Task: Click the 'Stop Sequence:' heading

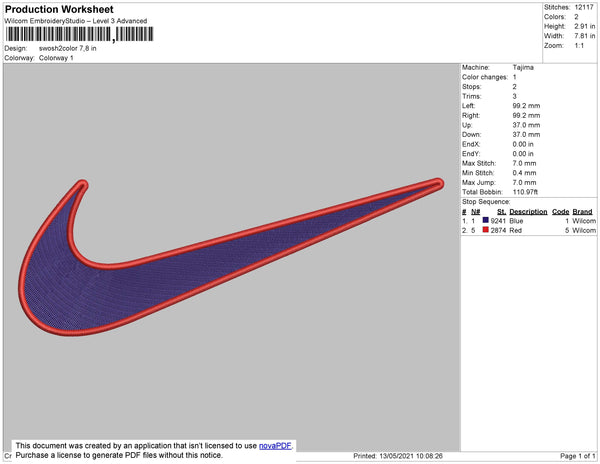Action: tap(486, 202)
